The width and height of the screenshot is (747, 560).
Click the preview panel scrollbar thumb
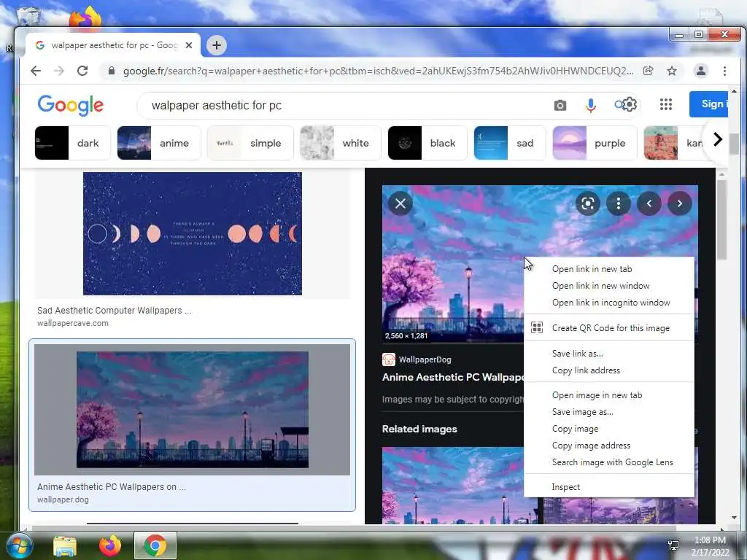pos(721,219)
